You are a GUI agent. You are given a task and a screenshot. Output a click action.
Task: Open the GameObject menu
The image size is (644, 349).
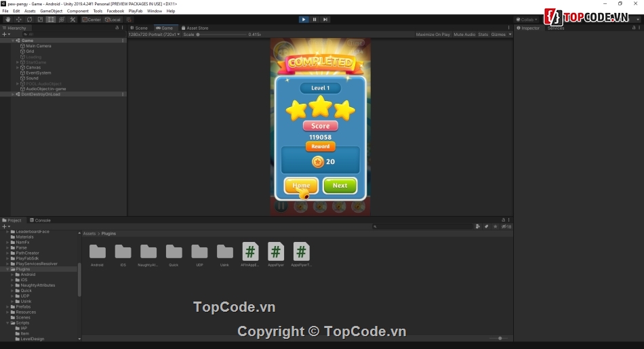coord(52,11)
